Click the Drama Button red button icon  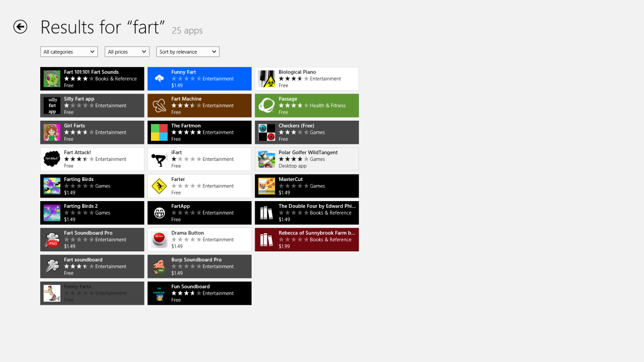coord(159,240)
